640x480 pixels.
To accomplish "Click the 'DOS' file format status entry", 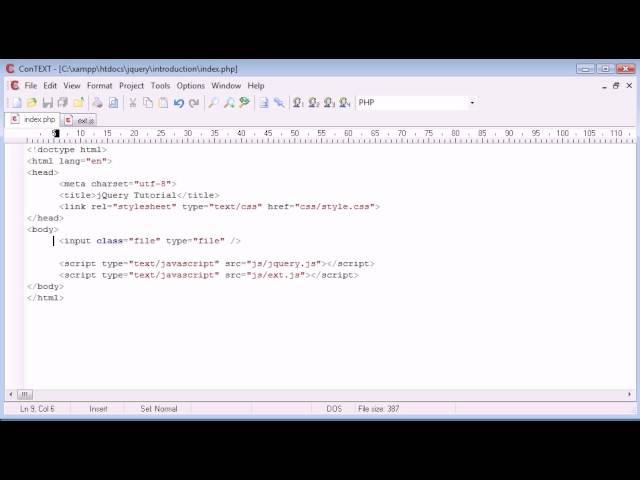I will point(334,409).
